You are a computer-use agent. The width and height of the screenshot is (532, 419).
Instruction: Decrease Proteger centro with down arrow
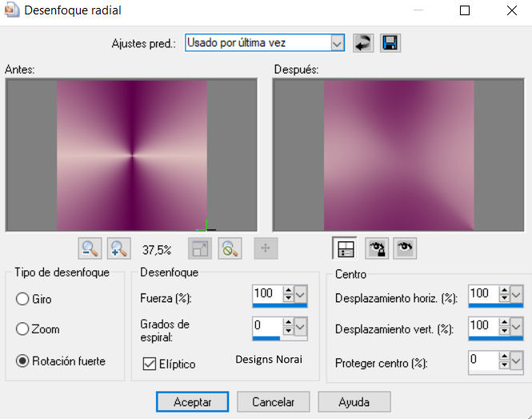pos(504,365)
